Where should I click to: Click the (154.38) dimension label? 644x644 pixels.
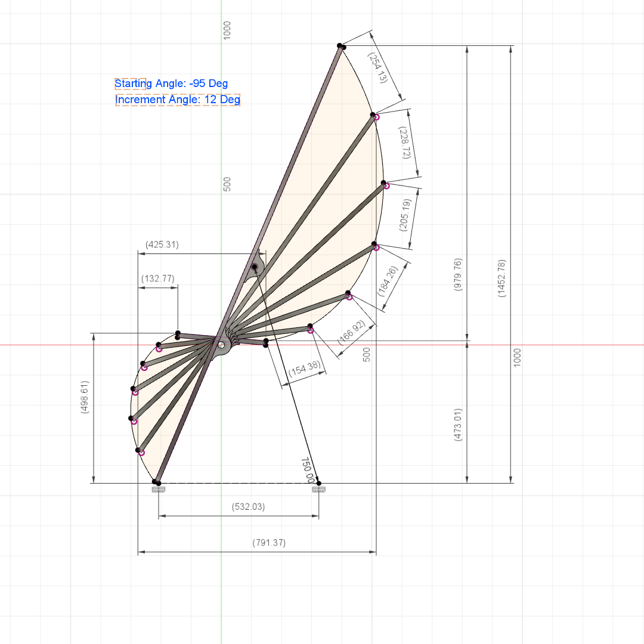pyautogui.click(x=304, y=369)
